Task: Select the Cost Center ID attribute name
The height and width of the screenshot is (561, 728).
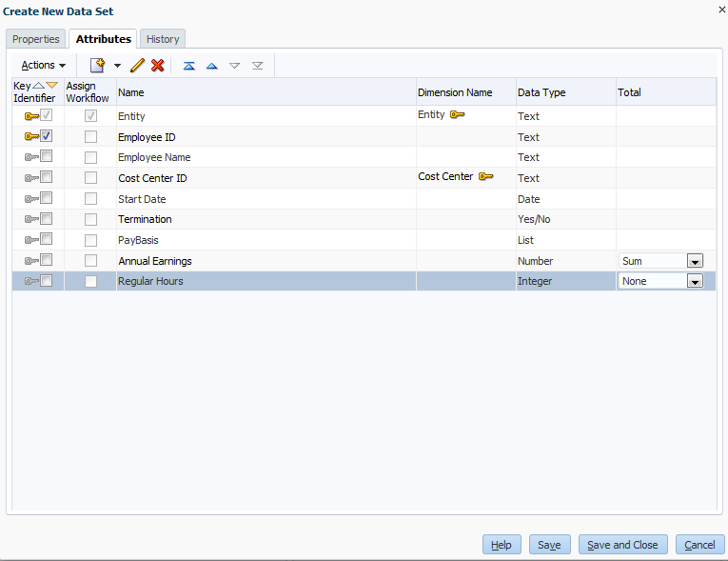Action: tap(152, 178)
